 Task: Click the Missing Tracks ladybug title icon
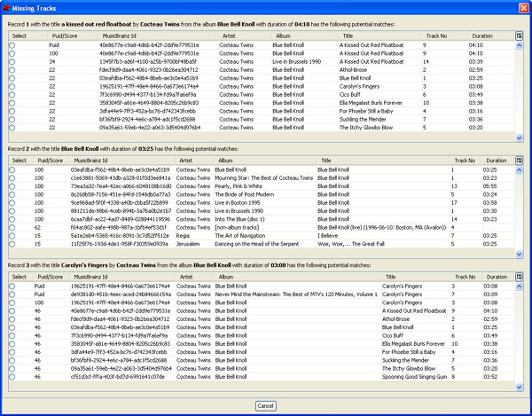6,8
